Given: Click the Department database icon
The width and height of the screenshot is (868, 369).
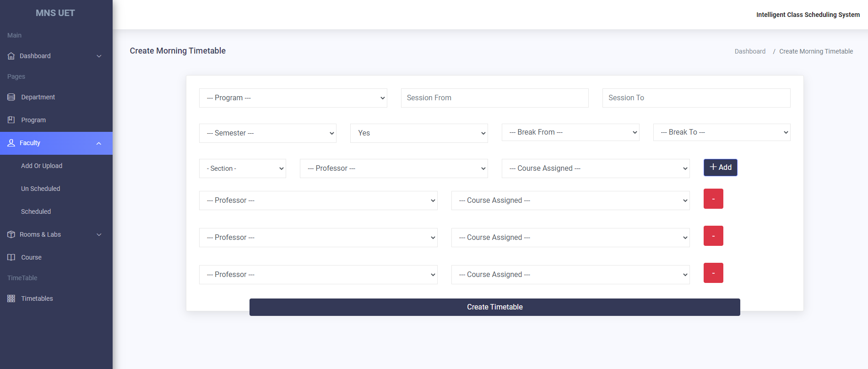Looking at the screenshot, I should (11, 97).
